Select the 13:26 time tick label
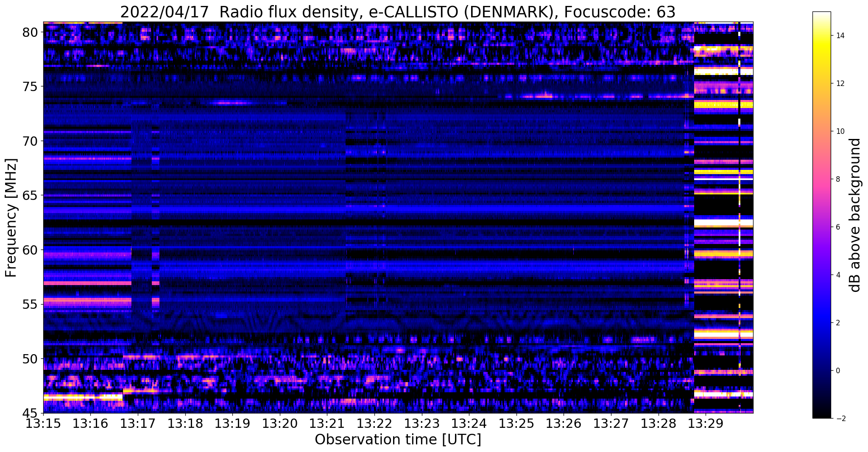This screenshot has height=452, width=868. click(564, 424)
